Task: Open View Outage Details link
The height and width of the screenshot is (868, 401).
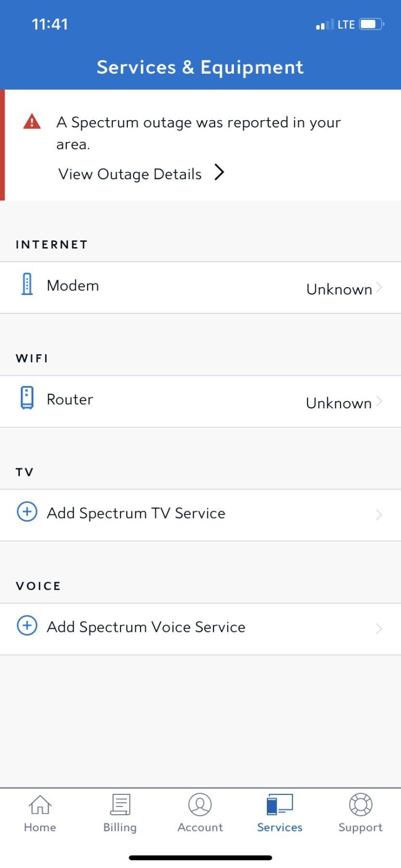Action: [x=130, y=174]
